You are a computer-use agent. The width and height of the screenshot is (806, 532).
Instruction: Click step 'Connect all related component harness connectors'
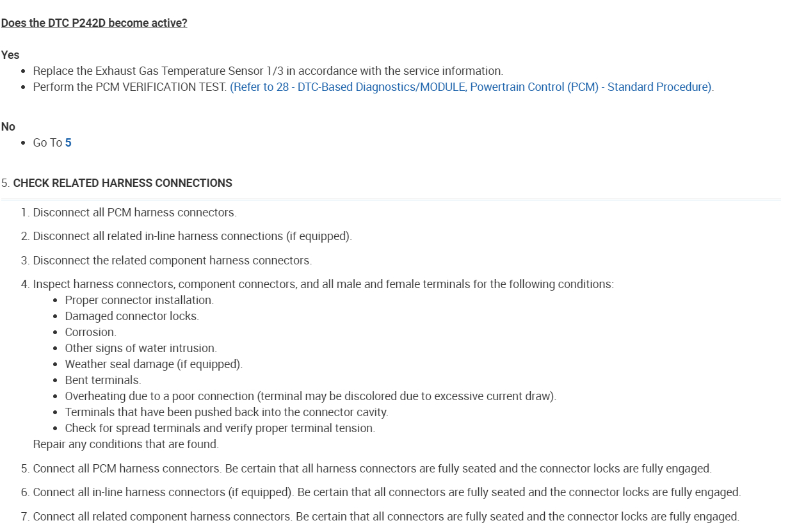coord(386,517)
